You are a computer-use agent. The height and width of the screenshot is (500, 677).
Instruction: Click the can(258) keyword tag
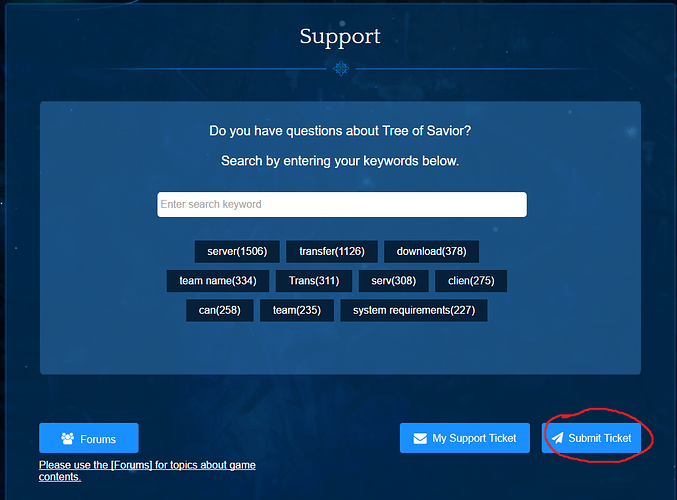tap(220, 310)
